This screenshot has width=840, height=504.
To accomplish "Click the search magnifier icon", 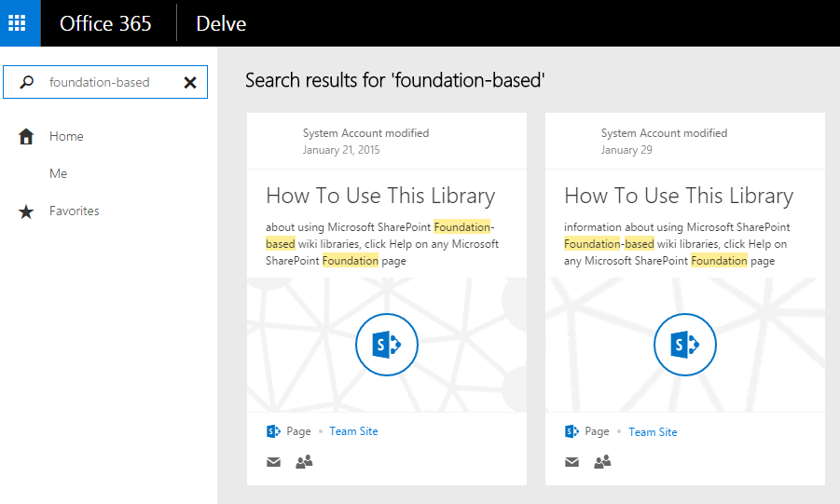I will pyautogui.click(x=27, y=82).
